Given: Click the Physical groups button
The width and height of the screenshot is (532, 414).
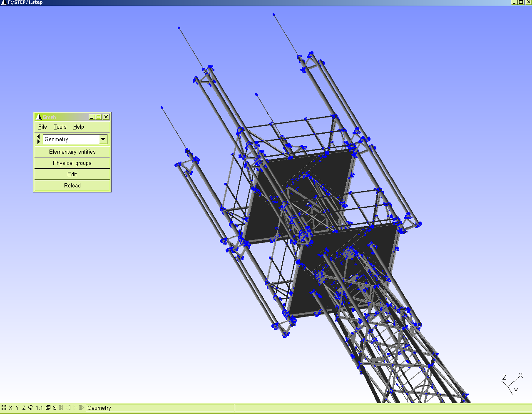Looking at the screenshot, I should pyautogui.click(x=72, y=163).
